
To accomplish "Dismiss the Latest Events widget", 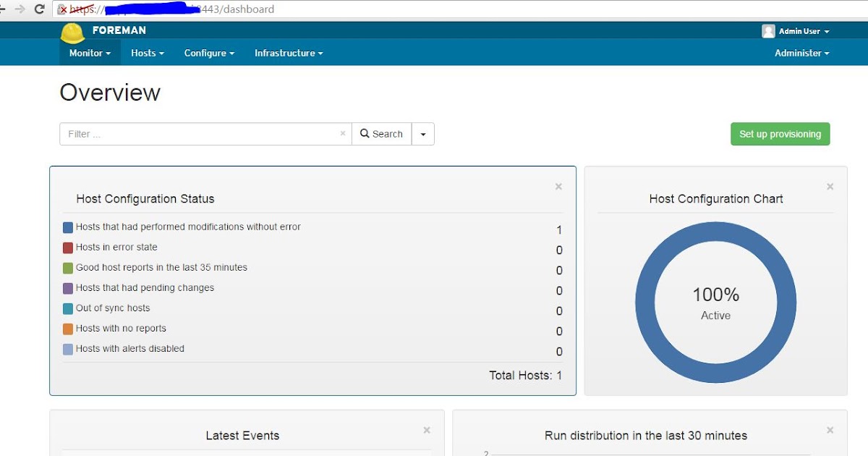I will pyautogui.click(x=427, y=429).
